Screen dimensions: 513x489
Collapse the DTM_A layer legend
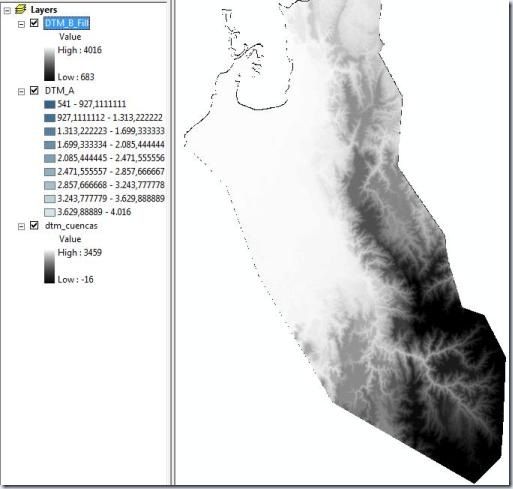21,91
